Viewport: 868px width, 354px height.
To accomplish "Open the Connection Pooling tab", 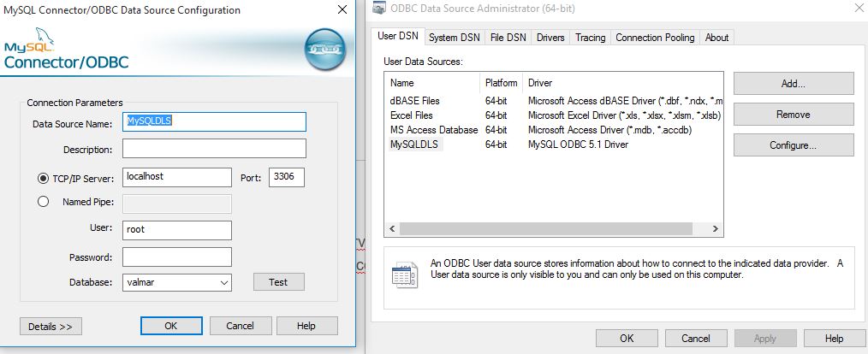I will coord(655,38).
